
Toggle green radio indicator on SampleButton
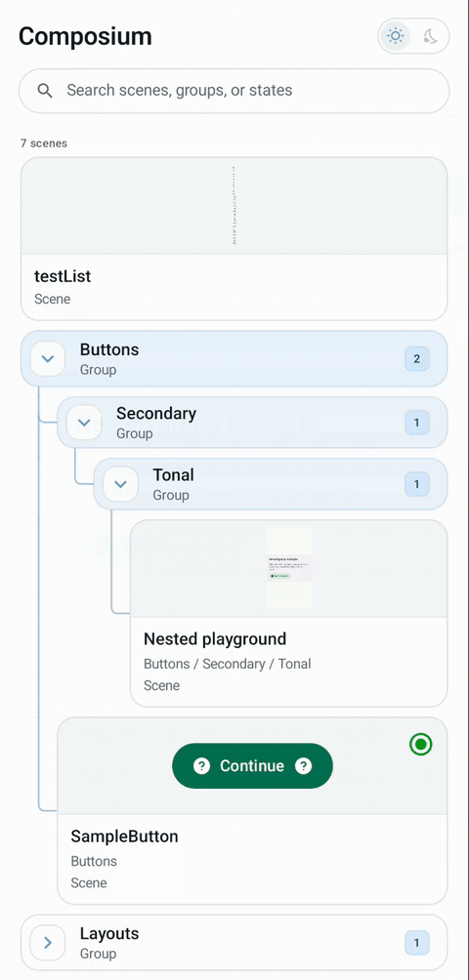421,745
